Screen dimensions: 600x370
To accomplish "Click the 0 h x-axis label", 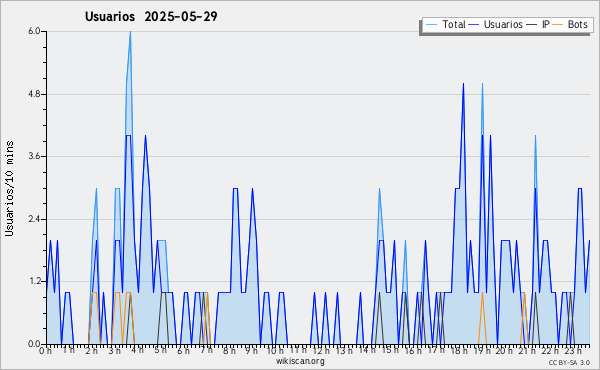I will [45, 350].
